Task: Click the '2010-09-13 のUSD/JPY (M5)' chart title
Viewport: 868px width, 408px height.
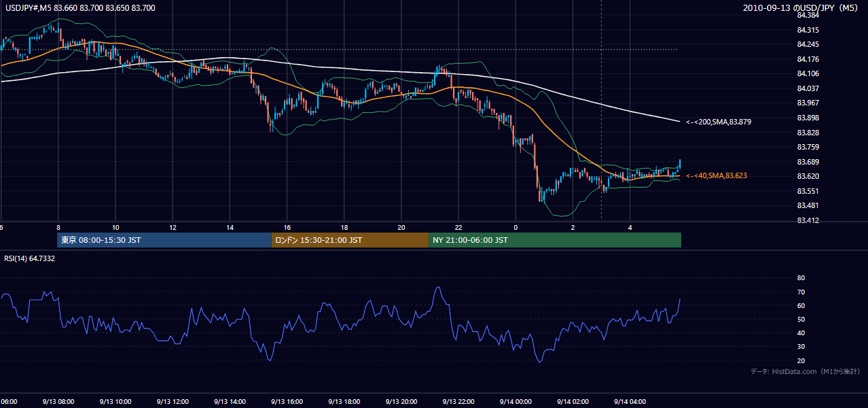Action: tap(801, 8)
